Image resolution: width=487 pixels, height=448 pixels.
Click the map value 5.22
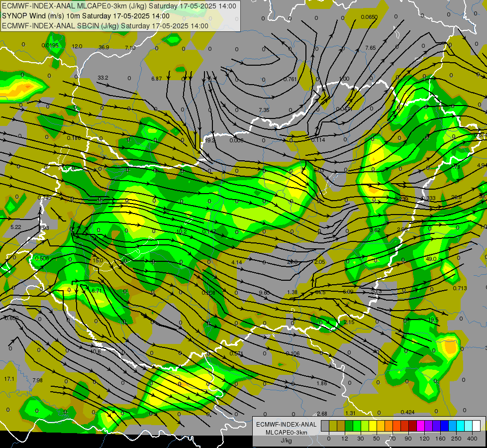coord(16,227)
